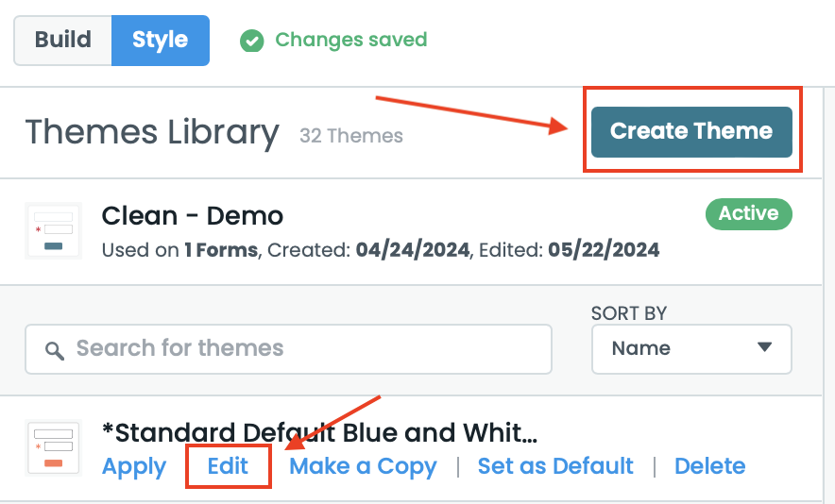Screen dimensions: 835x504
Task: Click the Standard Default Blue theme thumbnail
Action: (53, 448)
